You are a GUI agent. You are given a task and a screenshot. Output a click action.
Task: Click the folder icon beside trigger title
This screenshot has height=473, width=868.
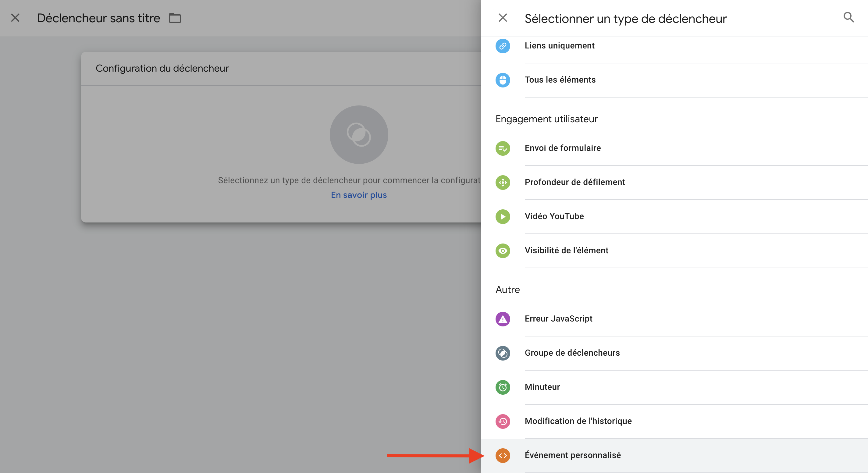pos(175,18)
